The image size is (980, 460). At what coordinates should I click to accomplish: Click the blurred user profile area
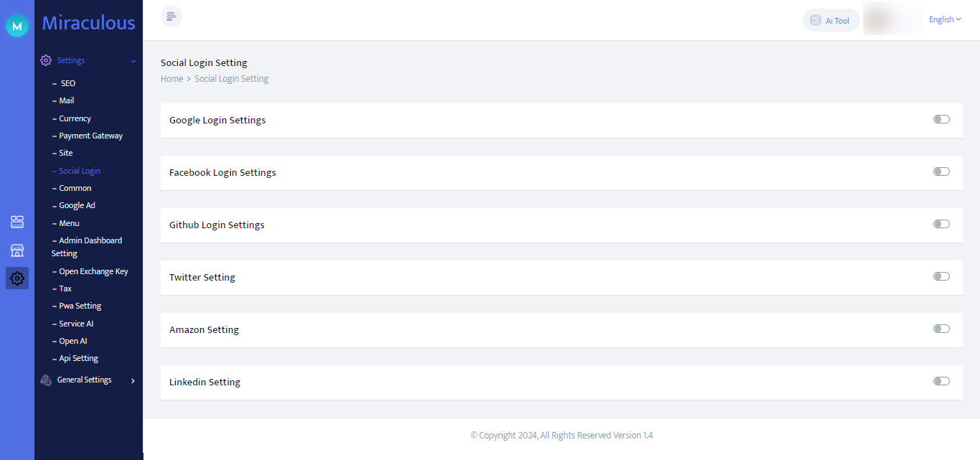click(x=892, y=19)
